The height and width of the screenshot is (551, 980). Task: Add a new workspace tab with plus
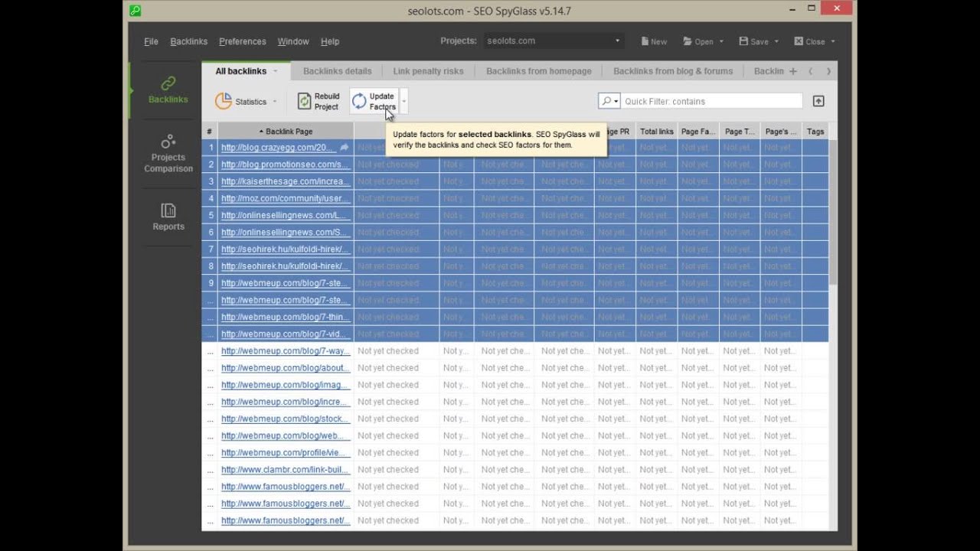point(792,71)
